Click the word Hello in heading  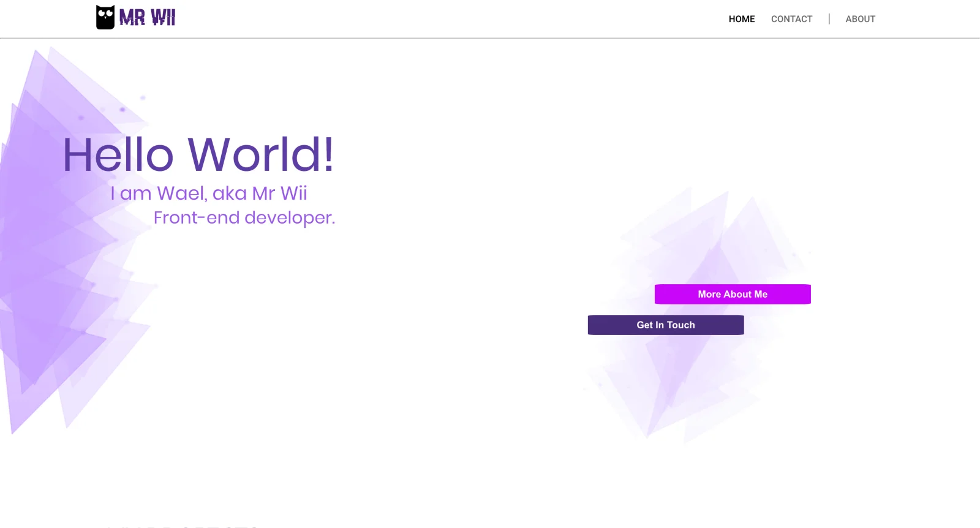click(119, 154)
